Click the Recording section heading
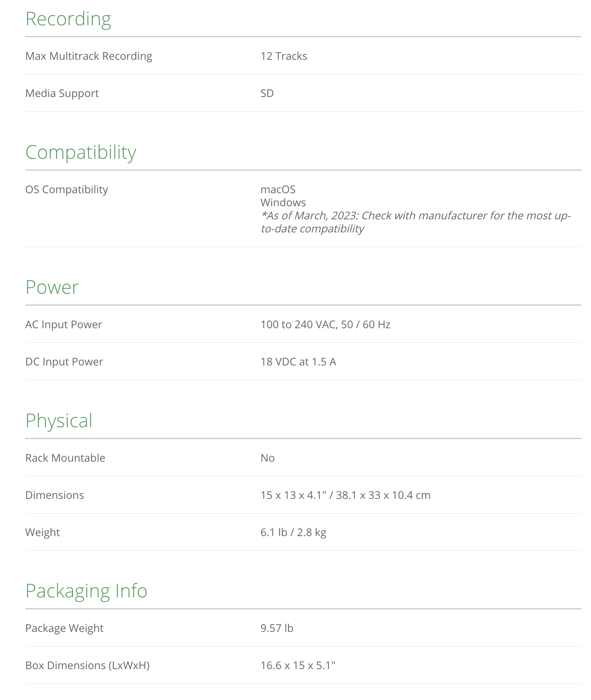The image size is (591, 700). tap(68, 19)
